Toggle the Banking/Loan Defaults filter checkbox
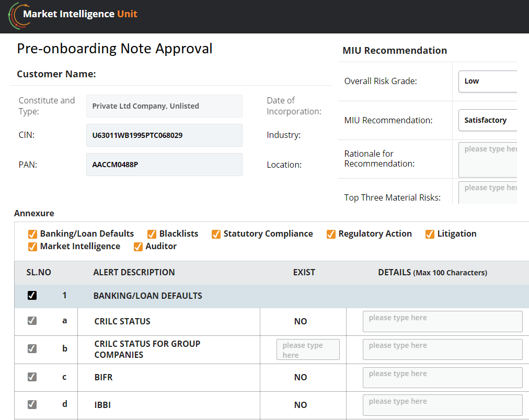 click(32, 234)
